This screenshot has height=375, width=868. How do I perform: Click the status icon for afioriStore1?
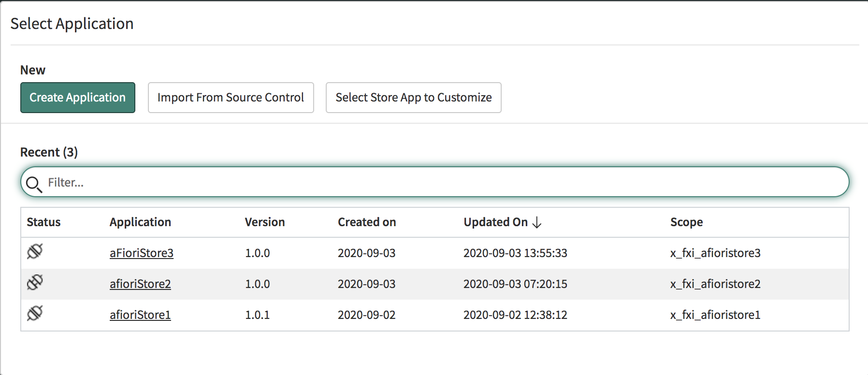35,313
